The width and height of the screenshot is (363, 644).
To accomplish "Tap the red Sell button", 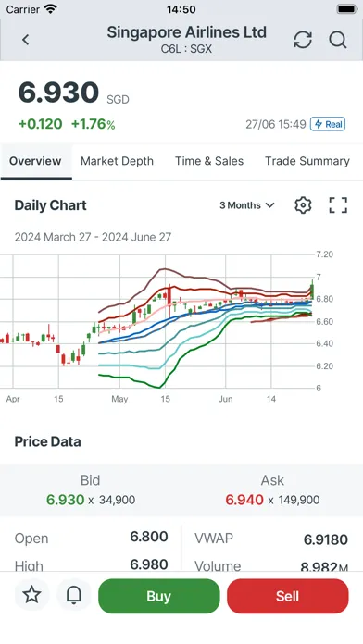I will coord(288,596).
